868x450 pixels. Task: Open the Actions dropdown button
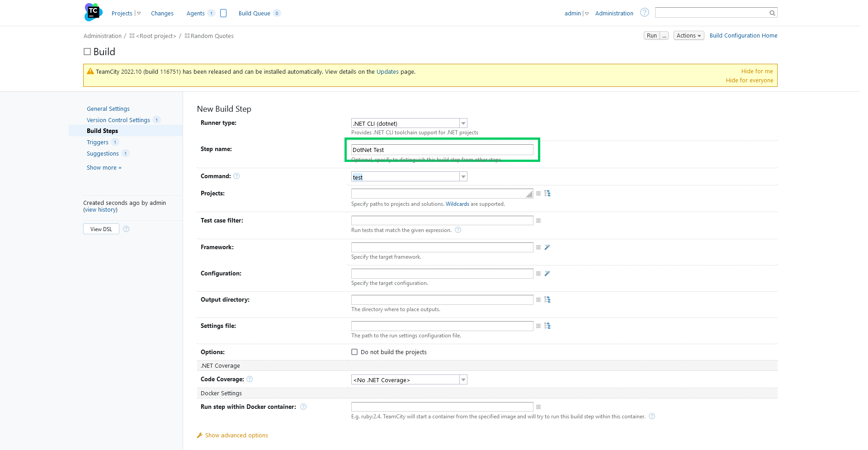[689, 36]
